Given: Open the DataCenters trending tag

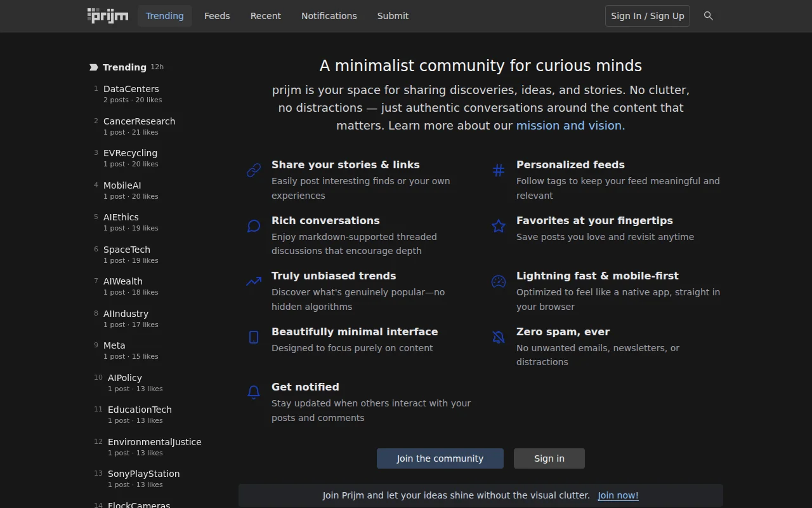Looking at the screenshot, I should [x=131, y=89].
